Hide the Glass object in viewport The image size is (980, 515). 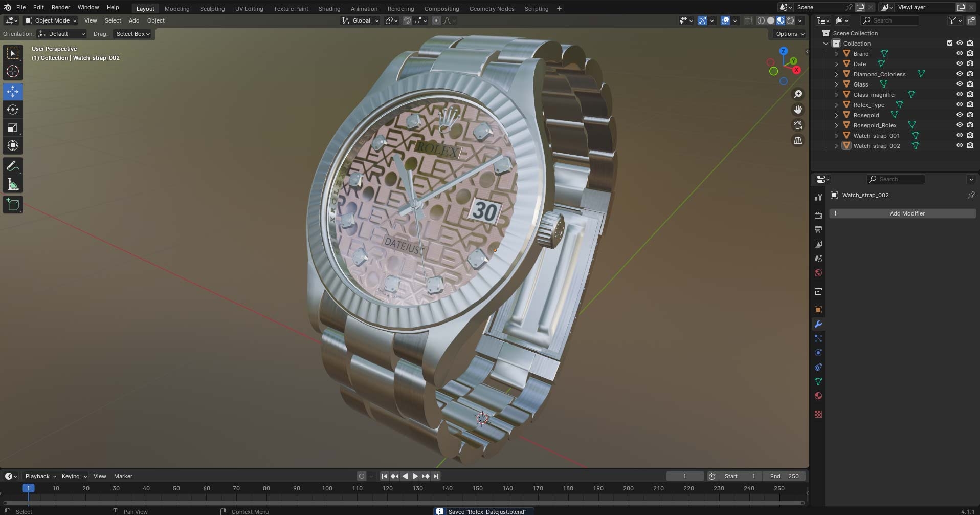pos(960,84)
